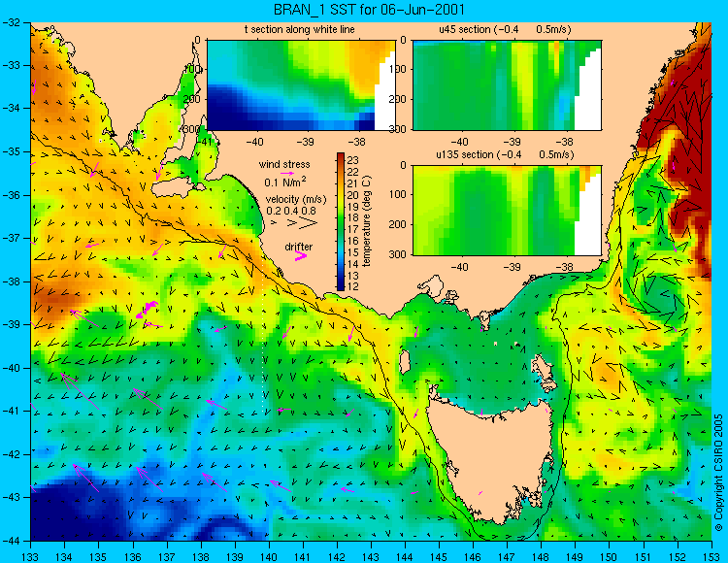Select the 't section along white line' label
Screen dimensions: 728x563
(300, 29)
